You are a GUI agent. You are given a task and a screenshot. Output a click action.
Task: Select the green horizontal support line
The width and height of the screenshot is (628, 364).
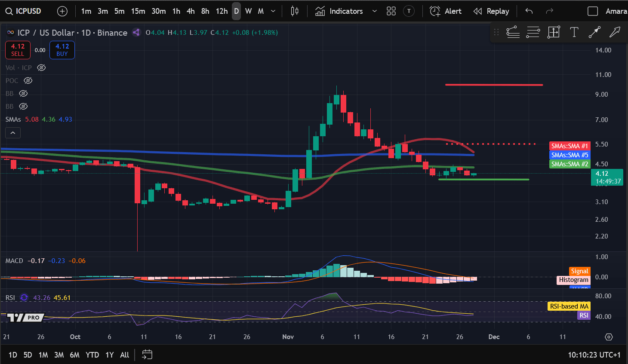pyautogui.click(x=483, y=179)
